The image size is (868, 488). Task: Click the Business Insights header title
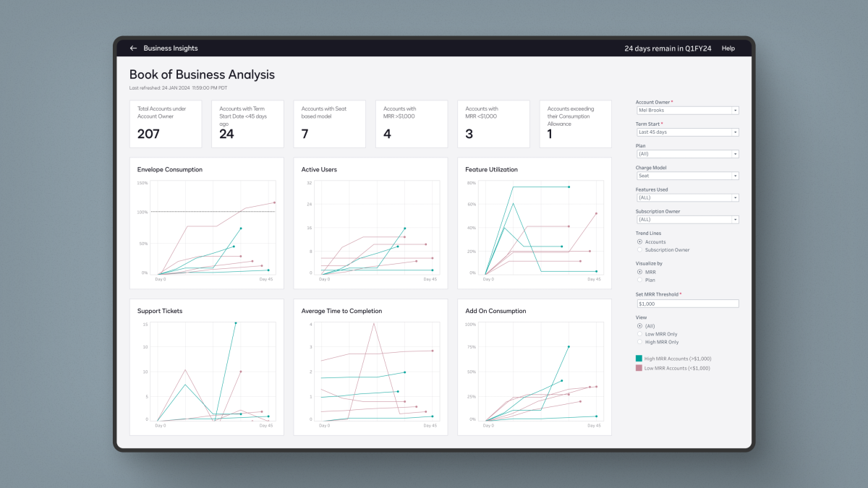pos(171,48)
